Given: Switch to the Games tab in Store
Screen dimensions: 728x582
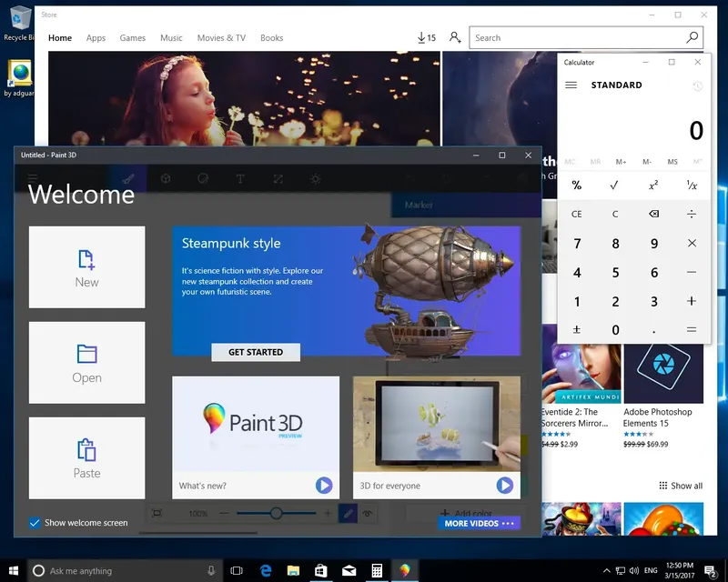Looking at the screenshot, I should (132, 38).
